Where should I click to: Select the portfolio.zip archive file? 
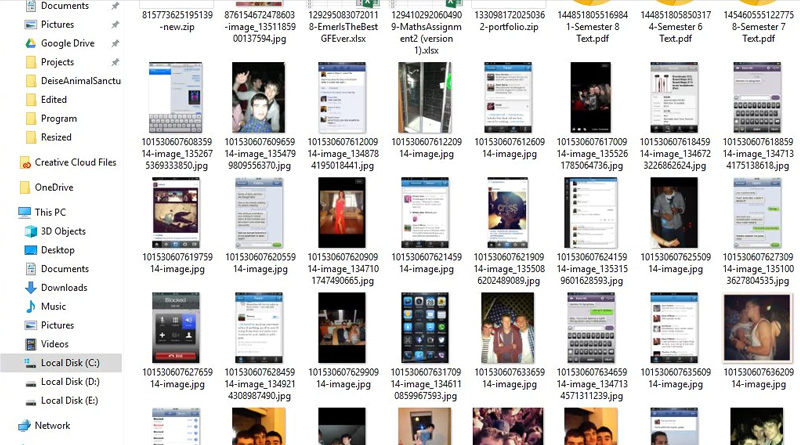point(509,20)
